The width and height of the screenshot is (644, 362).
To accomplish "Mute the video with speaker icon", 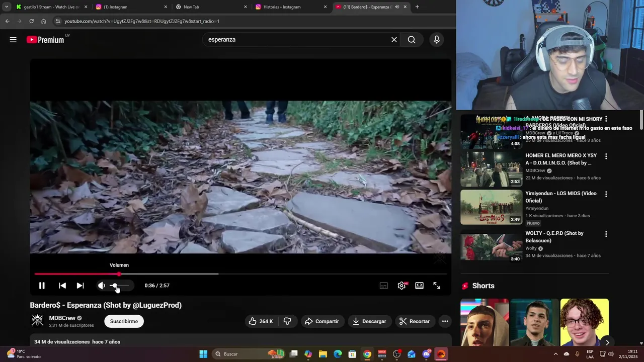I will point(102,286).
